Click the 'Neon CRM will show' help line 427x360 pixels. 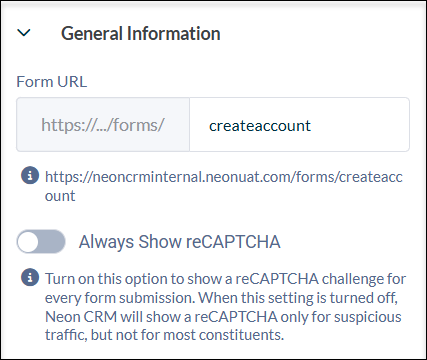click(x=223, y=317)
